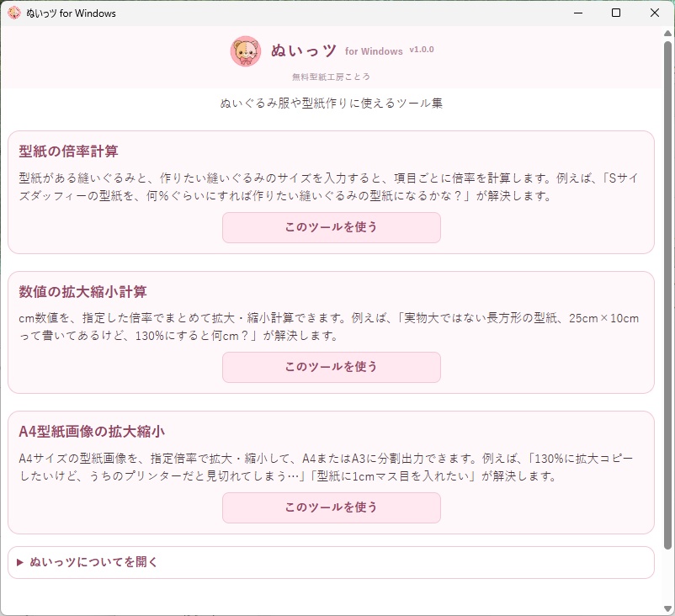Image resolution: width=675 pixels, height=616 pixels.
Task: Click the 数値の拡大縮小計算 heading
Action: click(82, 292)
